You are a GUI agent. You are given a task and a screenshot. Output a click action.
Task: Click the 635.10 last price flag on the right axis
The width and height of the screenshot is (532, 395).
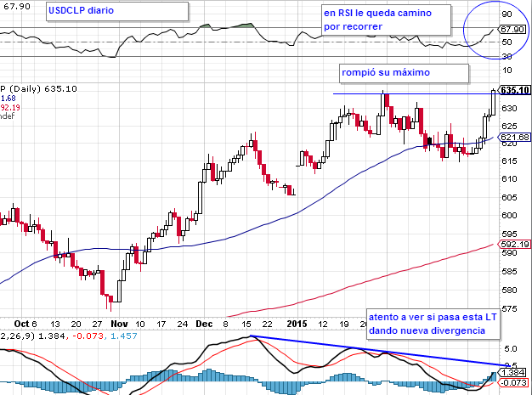[515, 90]
